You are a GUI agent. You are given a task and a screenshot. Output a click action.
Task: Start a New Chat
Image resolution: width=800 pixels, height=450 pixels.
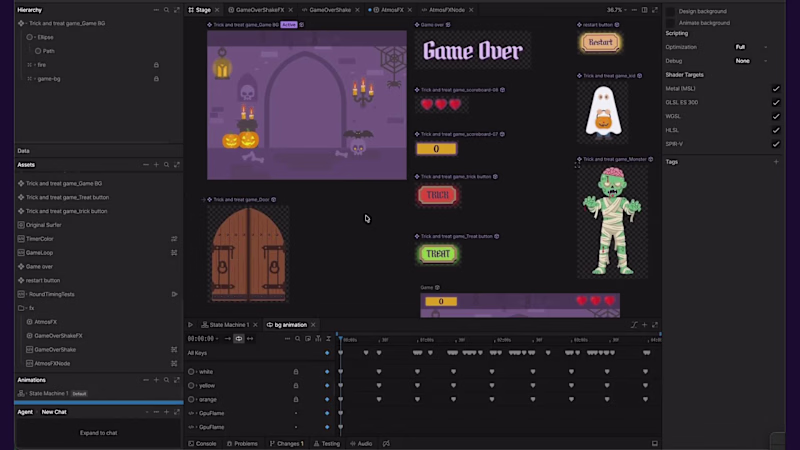point(54,412)
